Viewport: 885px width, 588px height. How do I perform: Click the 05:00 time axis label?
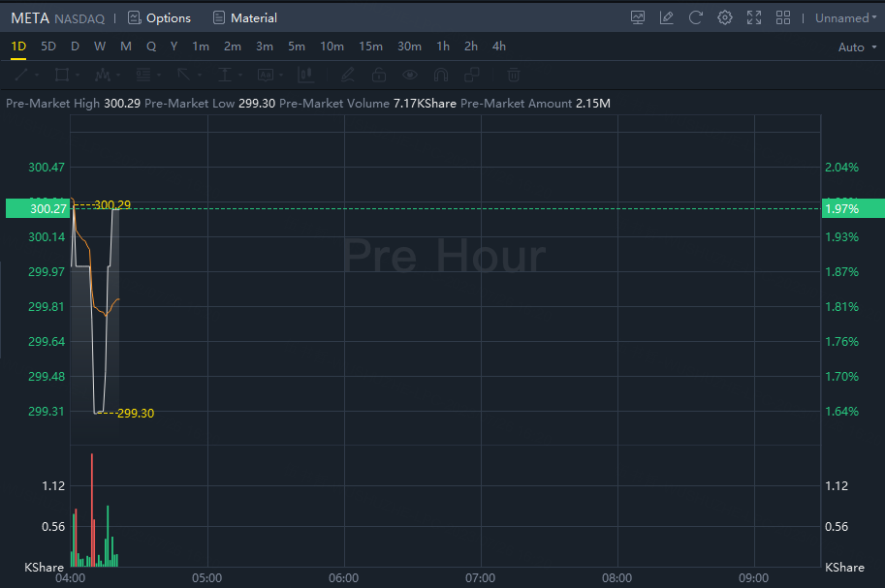pos(206,578)
